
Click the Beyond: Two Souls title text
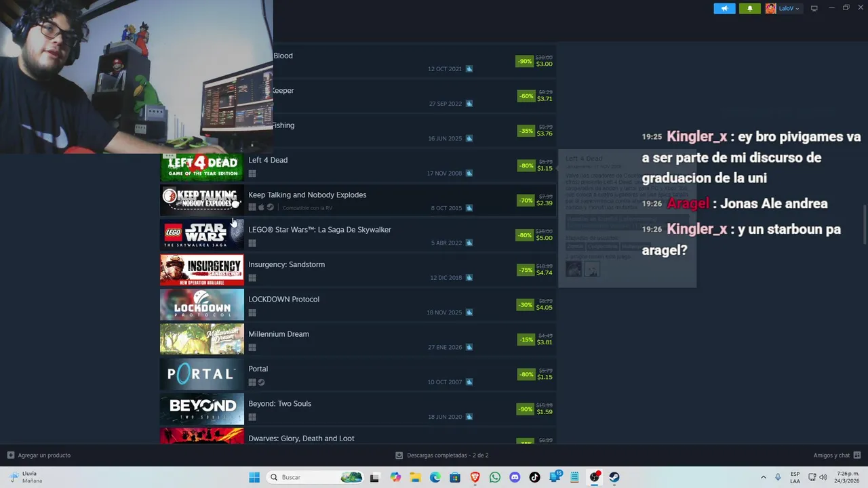coord(279,404)
